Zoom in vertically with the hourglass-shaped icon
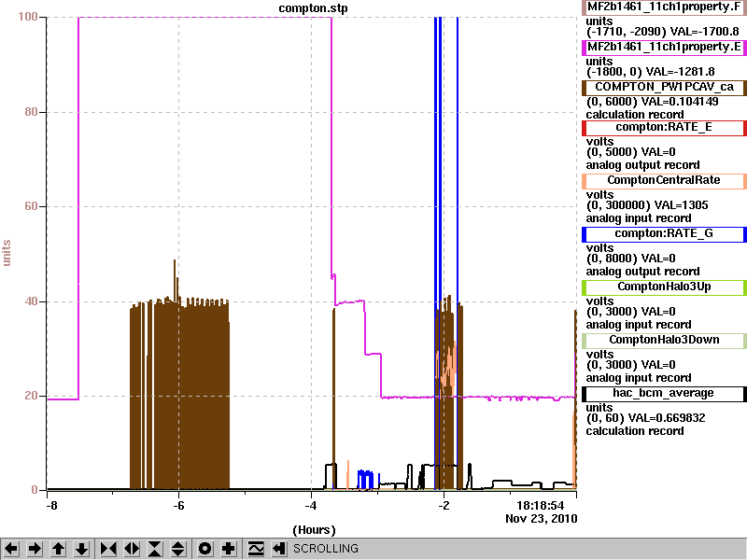Viewport: 747px width, 560px height. tap(155, 549)
